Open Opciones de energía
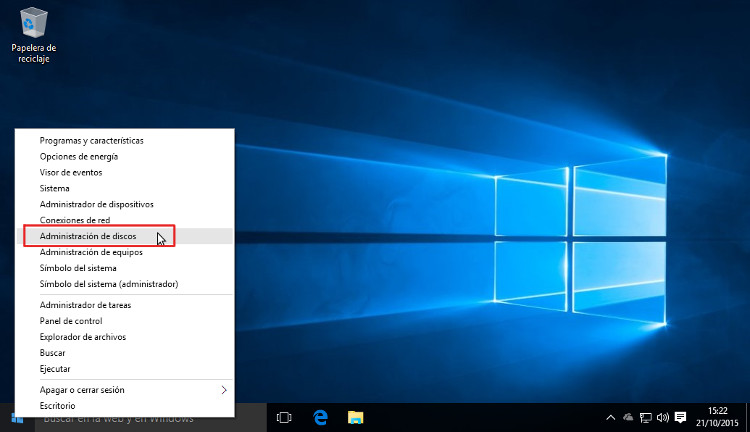This screenshot has height=432, width=750. click(x=124, y=156)
